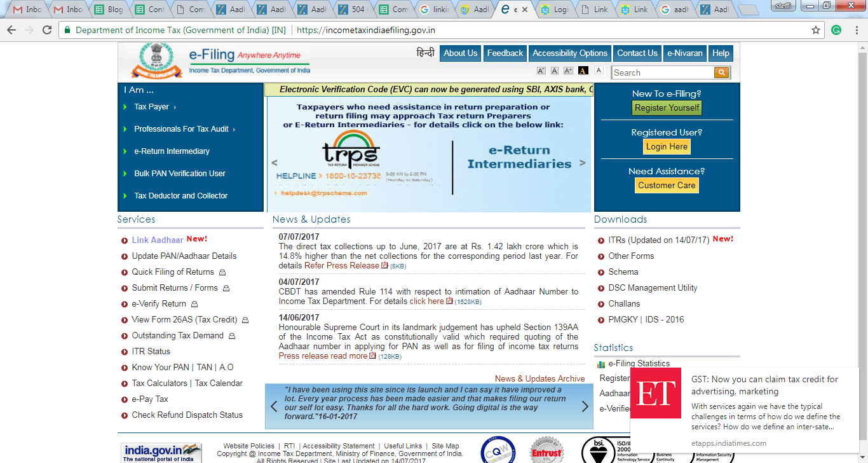Increase font size with A+ icon
Image resolution: width=868 pixels, height=463 pixels.
point(568,71)
